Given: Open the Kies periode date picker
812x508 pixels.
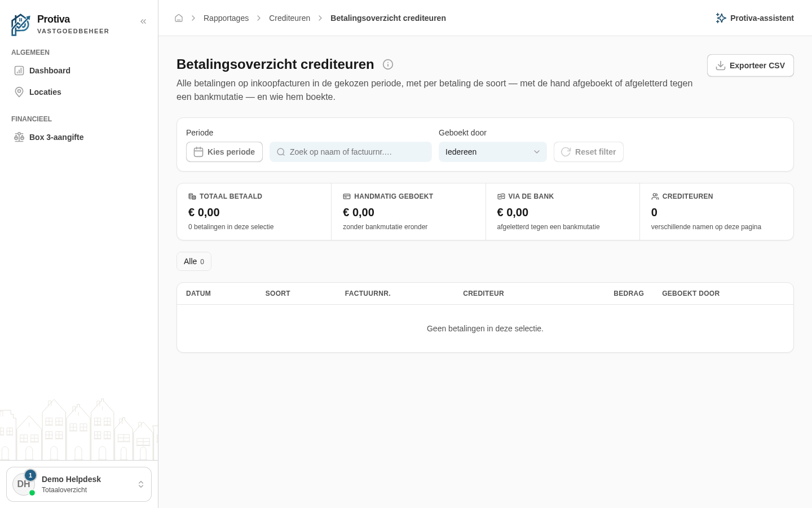Looking at the screenshot, I should [x=224, y=152].
